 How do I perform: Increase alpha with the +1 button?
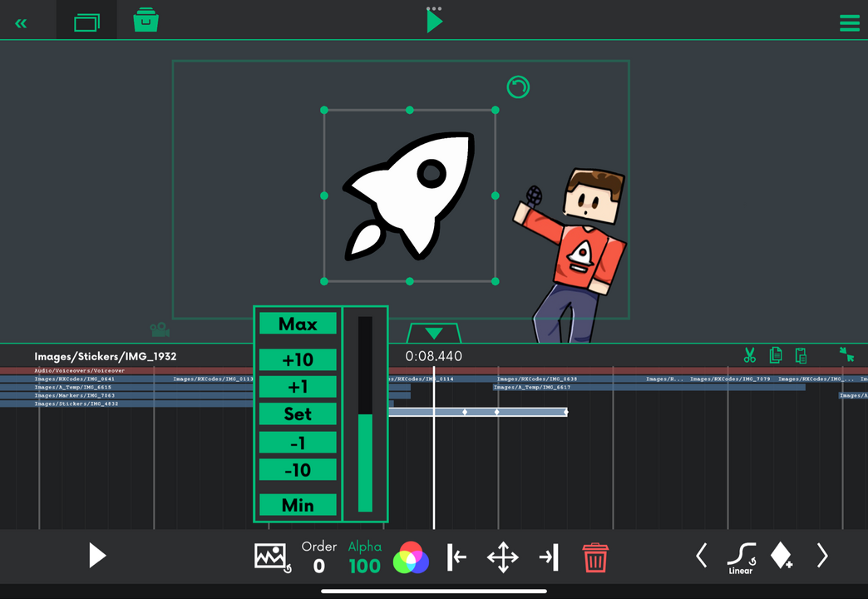point(298,387)
